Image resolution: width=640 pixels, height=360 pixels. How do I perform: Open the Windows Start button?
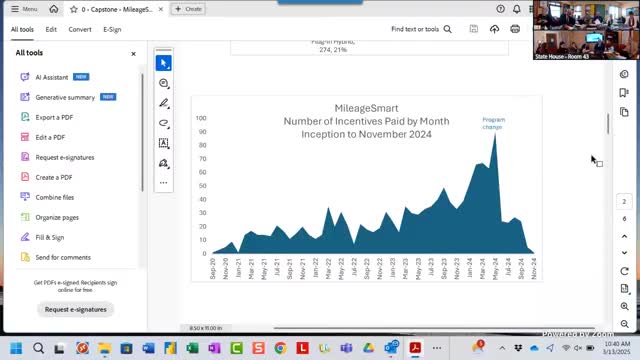[16, 348]
